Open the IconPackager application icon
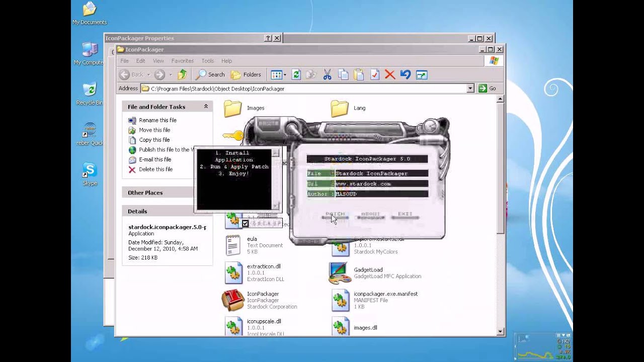Viewport: 644px width, 362px height. [x=232, y=300]
